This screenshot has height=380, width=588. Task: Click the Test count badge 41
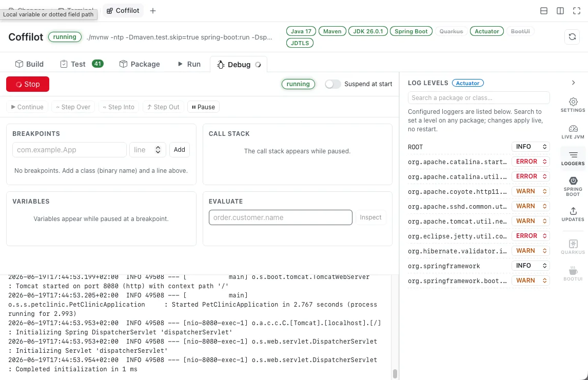pyautogui.click(x=97, y=64)
